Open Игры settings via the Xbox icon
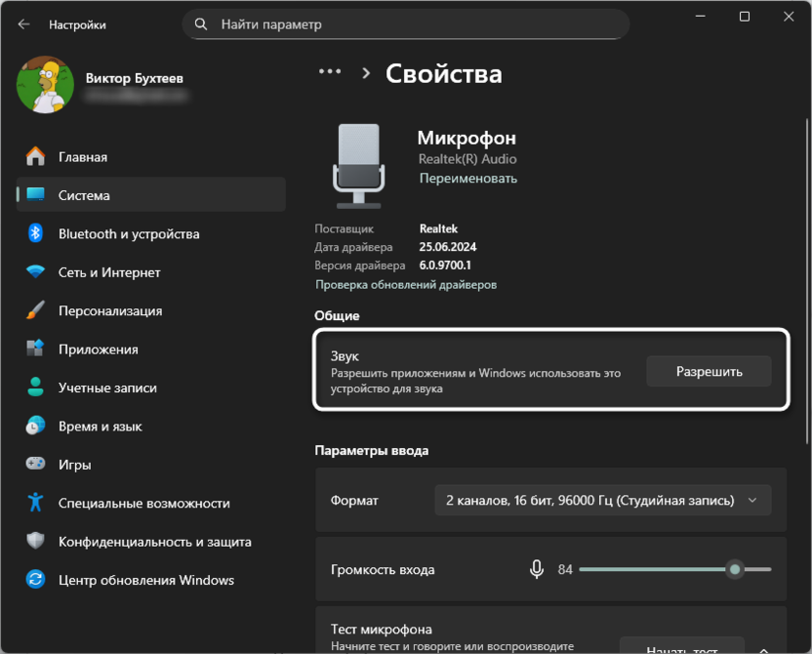The width and height of the screenshot is (812, 654). pos(36,464)
